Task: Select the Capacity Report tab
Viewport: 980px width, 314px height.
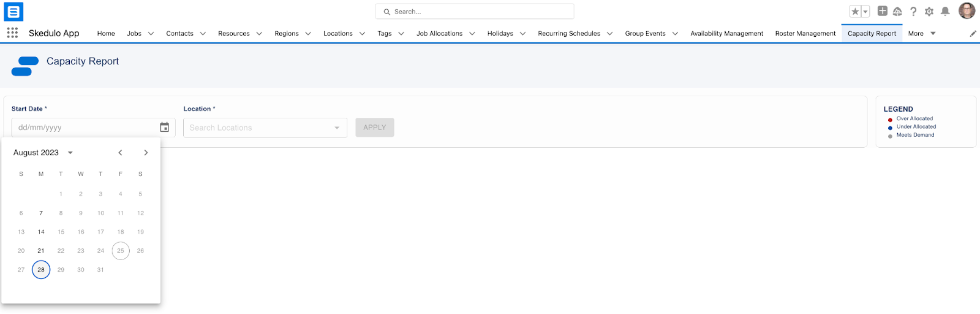Action: 872,34
